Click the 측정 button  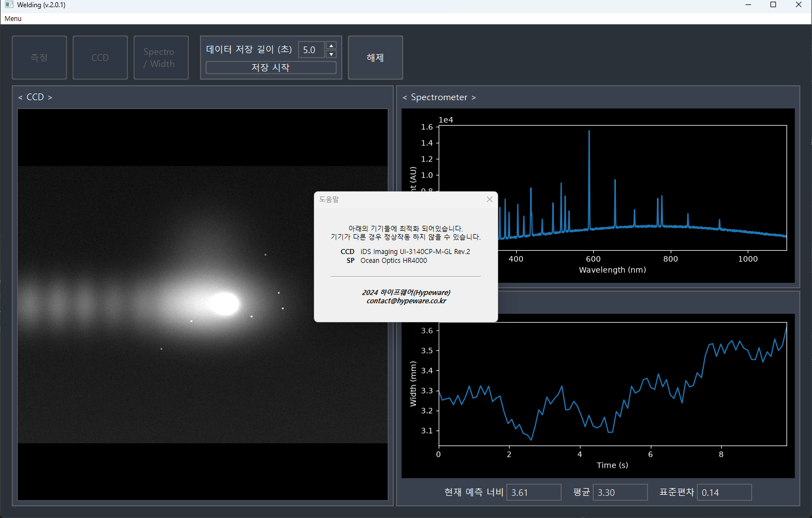point(39,58)
